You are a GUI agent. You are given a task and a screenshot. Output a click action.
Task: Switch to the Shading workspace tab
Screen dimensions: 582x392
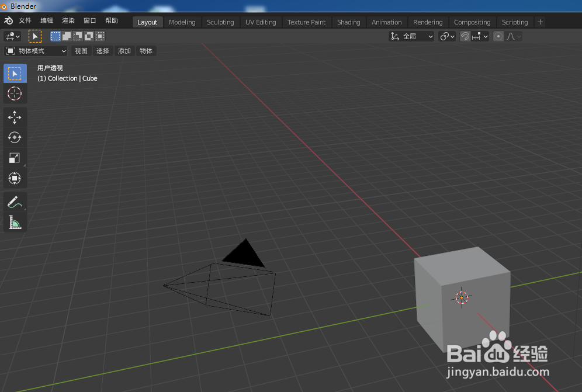pyautogui.click(x=348, y=22)
